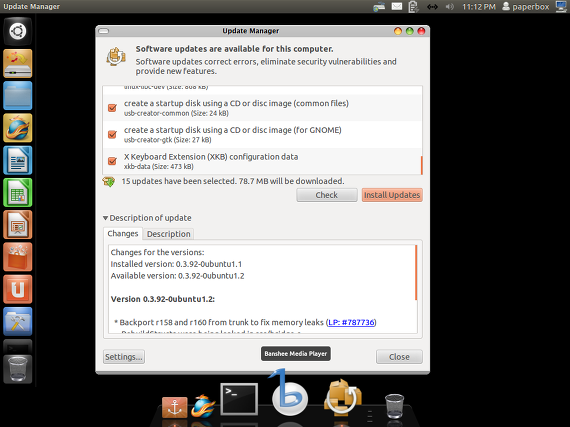
Task: Open the Ubuntu dash home button
Action: pyautogui.click(x=17, y=31)
